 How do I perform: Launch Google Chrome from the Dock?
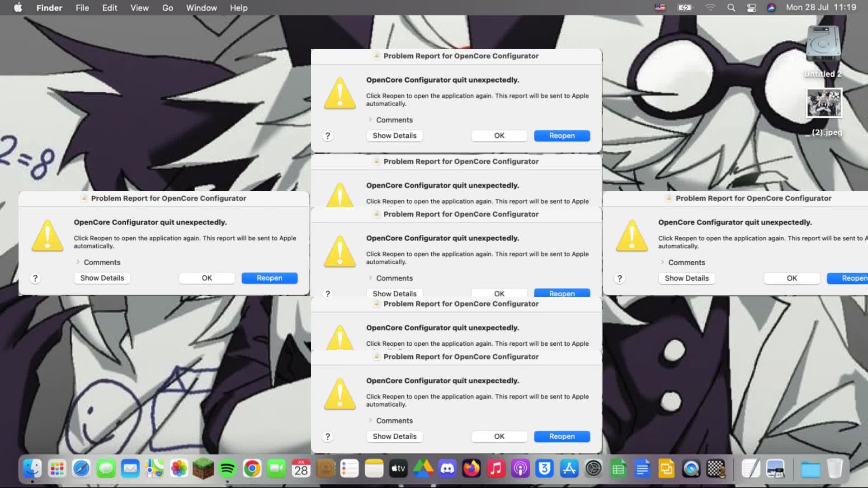pos(252,469)
